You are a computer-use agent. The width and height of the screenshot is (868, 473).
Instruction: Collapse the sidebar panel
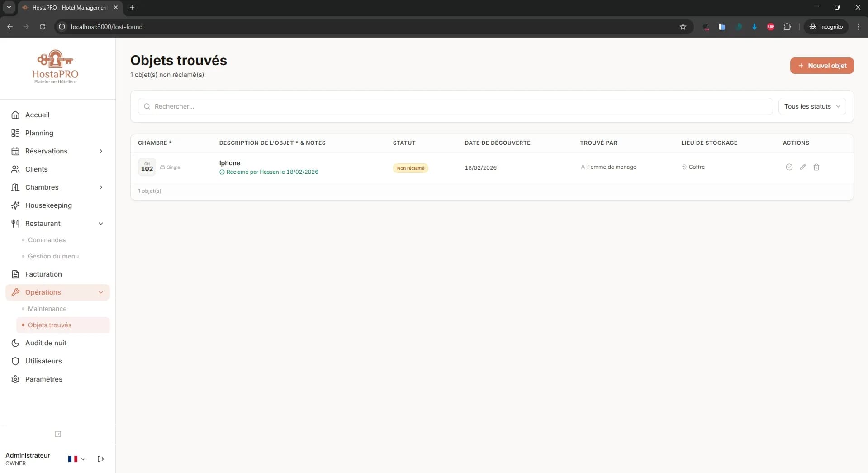tap(58, 434)
